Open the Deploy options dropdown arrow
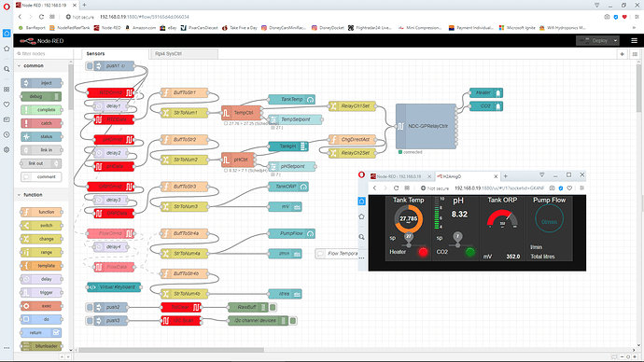 tap(615, 41)
